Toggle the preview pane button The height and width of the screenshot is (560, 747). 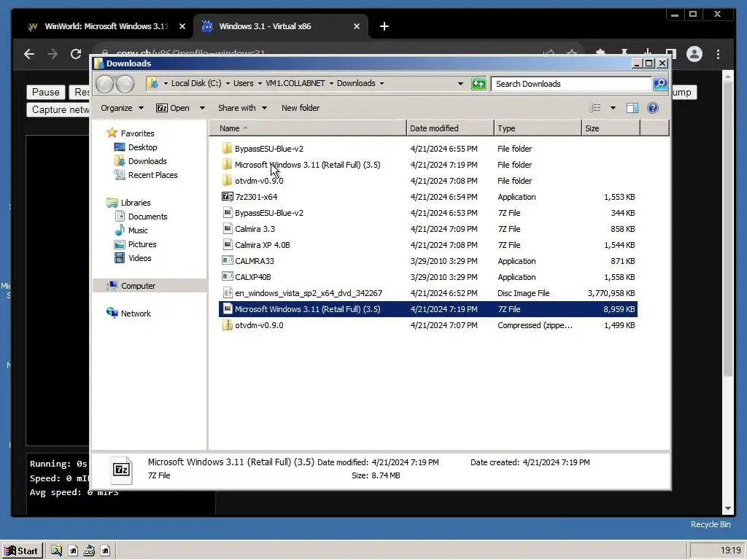click(x=632, y=108)
